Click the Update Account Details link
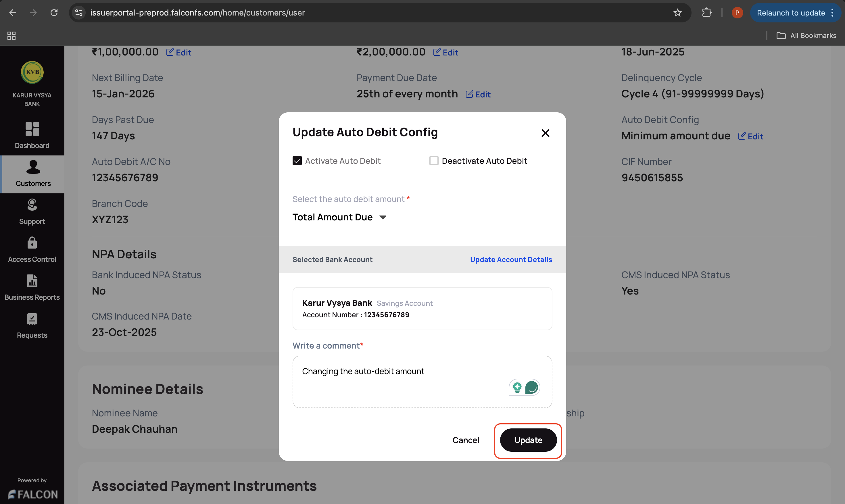Image resolution: width=845 pixels, height=504 pixels. point(511,260)
